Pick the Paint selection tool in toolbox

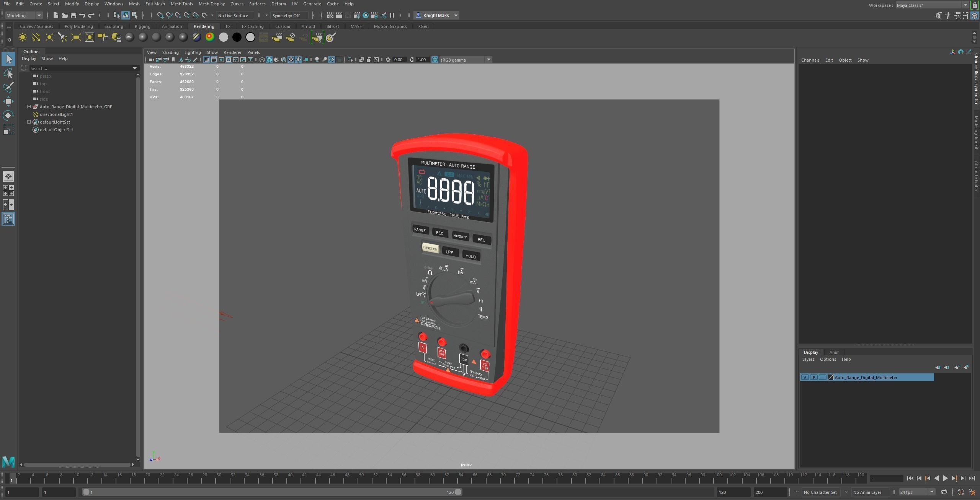pos(8,87)
